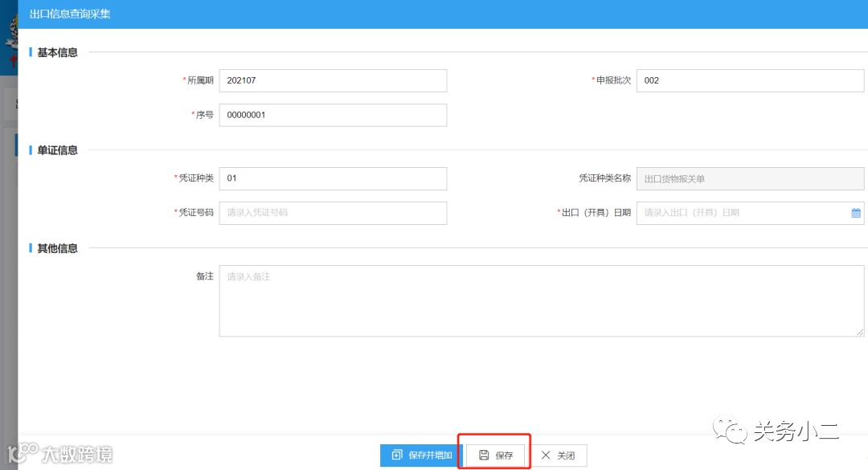Click the 凭证号码 field label
868x470 pixels.
tap(196, 213)
